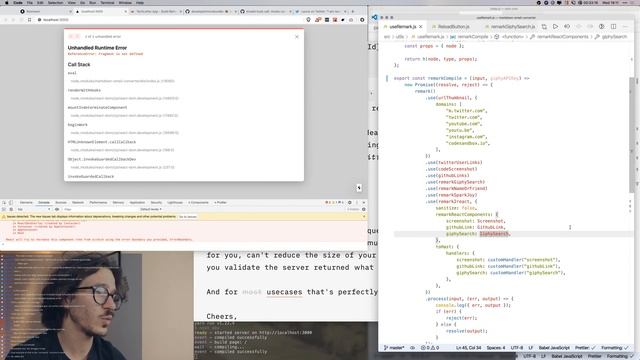Screen dimensions: 640x360
Task: Switch to useRemark.js editor tab
Action: coord(402,27)
